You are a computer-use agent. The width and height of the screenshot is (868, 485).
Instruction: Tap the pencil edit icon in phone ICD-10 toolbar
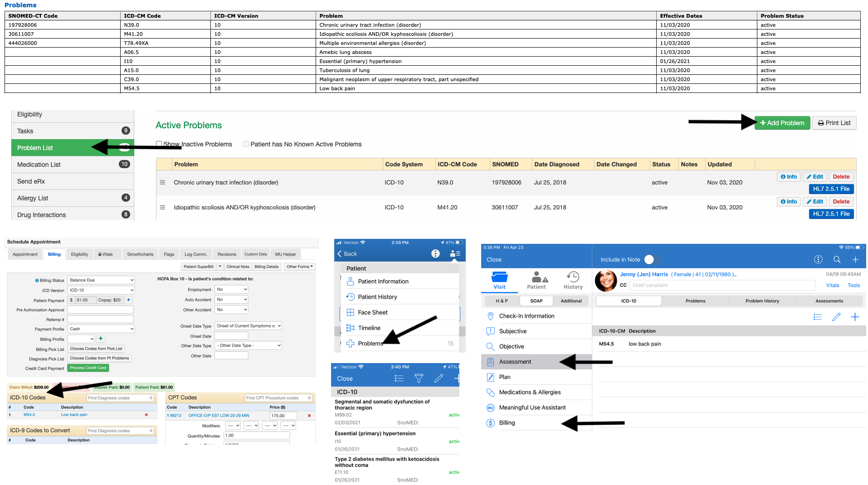coord(439,378)
